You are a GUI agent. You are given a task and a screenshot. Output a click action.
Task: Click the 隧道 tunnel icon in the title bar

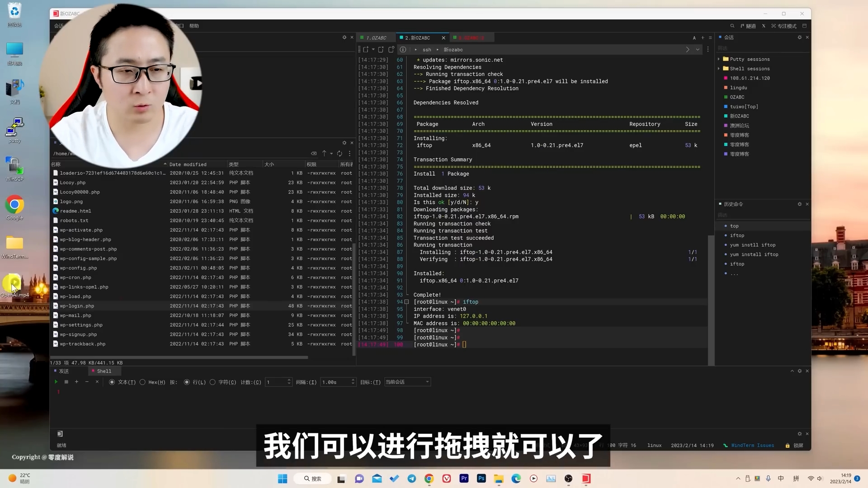click(x=749, y=26)
